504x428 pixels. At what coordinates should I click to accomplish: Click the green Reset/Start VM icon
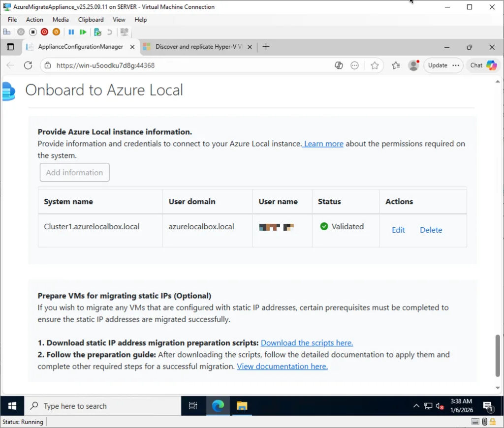click(83, 32)
